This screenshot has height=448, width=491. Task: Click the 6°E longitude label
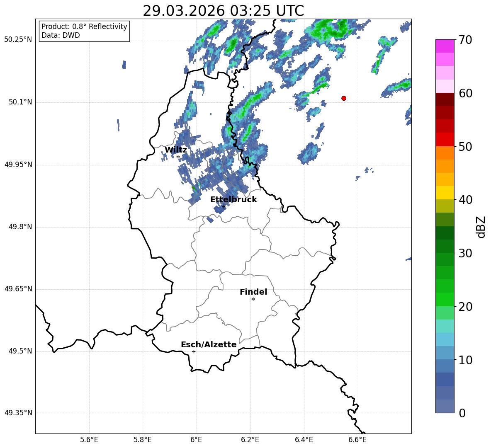tap(196, 440)
